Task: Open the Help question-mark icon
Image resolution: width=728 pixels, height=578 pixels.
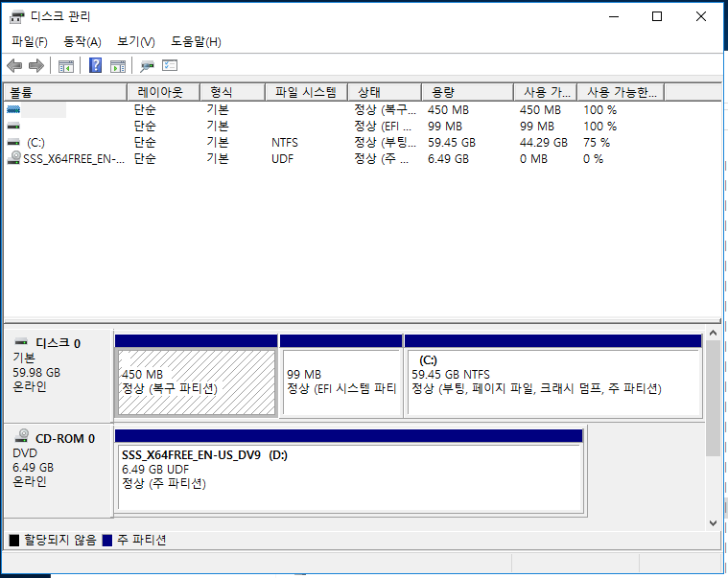Action: [95, 65]
